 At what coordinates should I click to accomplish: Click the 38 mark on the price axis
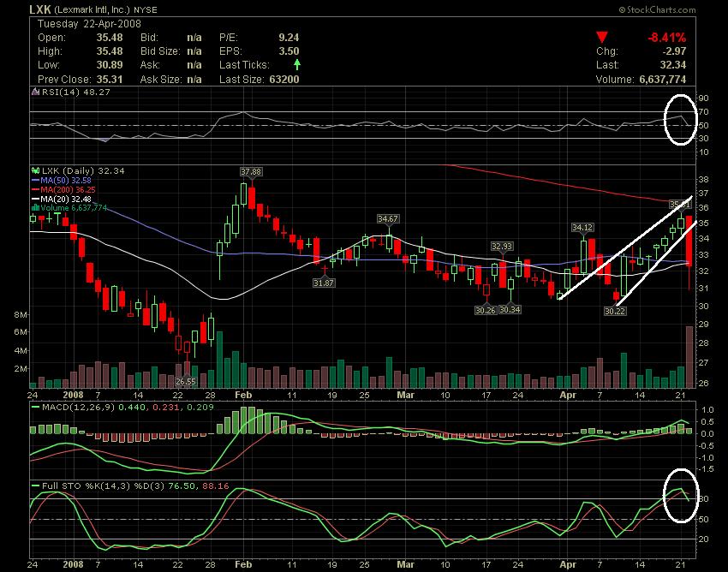pos(703,179)
